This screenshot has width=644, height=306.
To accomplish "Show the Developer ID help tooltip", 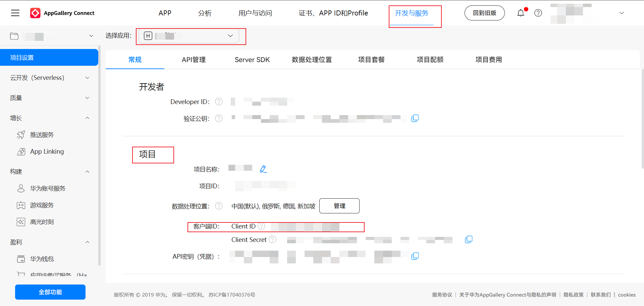I will click(x=219, y=102).
